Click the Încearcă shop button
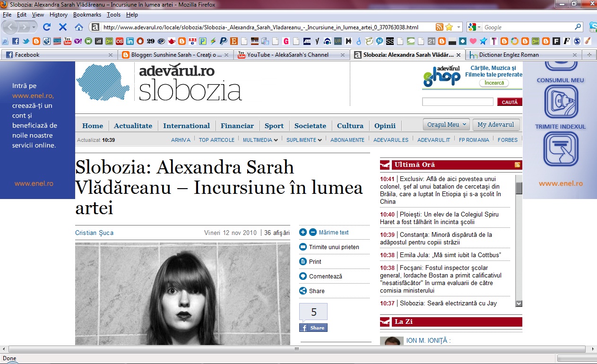This screenshot has height=364, width=597. 494,83
